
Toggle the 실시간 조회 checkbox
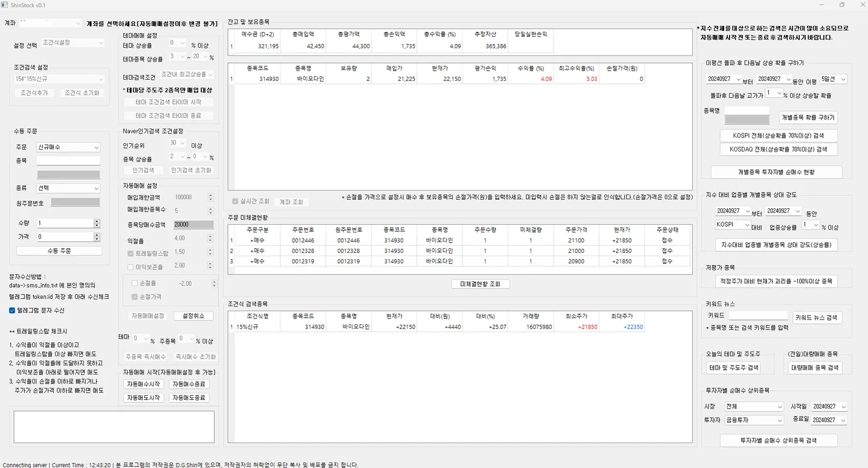click(235, 202)
